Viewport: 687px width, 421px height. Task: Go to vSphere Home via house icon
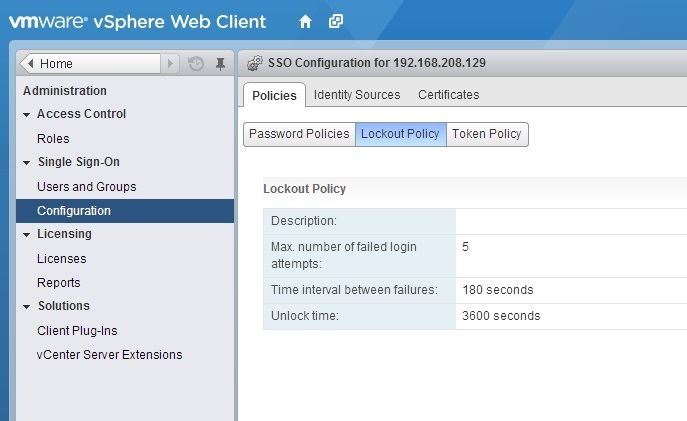pyautogui.click(x=305, y=21)
